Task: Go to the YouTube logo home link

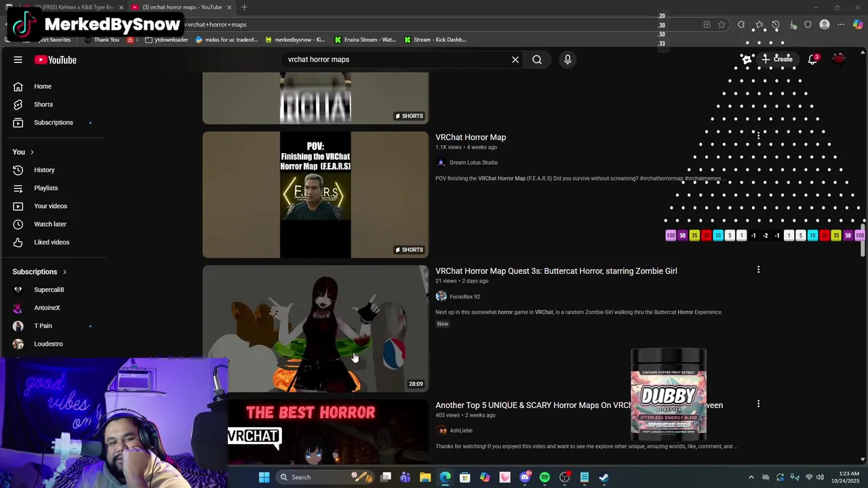Action: pyautogui.click(x=56, y=60)
